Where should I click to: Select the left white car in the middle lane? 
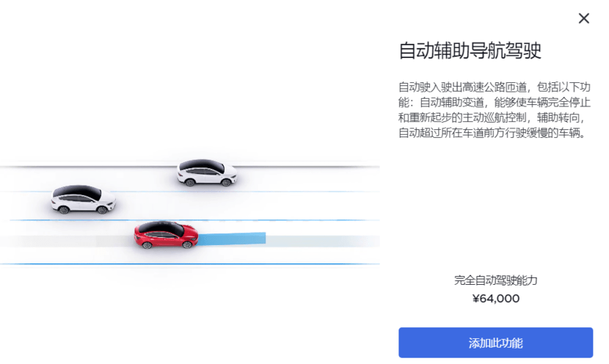click(x=83, y=199)
